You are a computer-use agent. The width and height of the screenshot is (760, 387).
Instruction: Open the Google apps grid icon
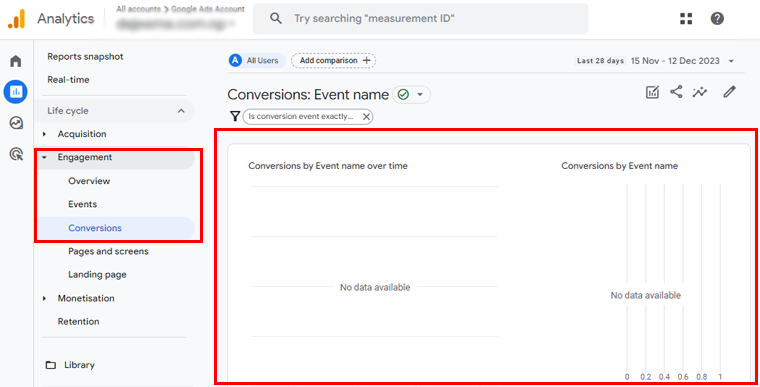click(686, 18)
